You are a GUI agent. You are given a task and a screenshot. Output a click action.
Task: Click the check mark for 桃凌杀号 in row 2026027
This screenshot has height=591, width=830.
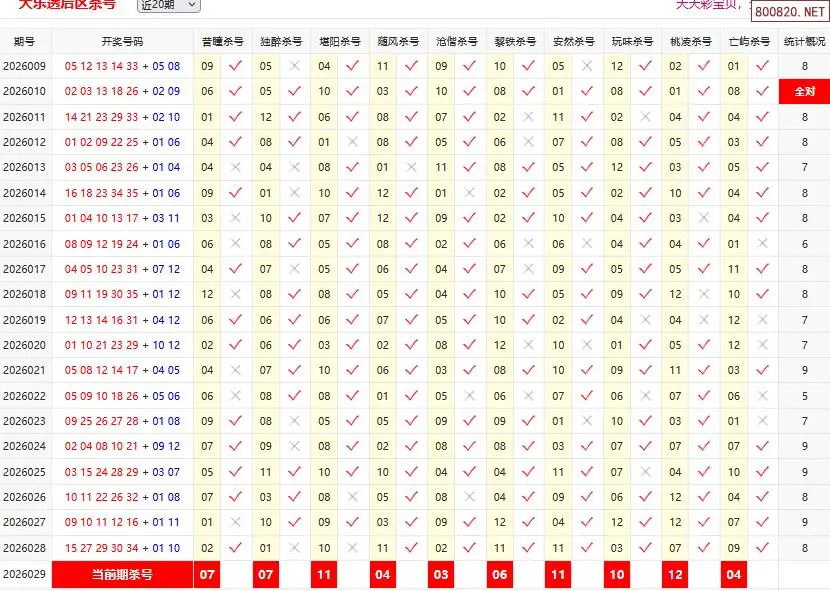pyautogui.click(x=704, y=522)
